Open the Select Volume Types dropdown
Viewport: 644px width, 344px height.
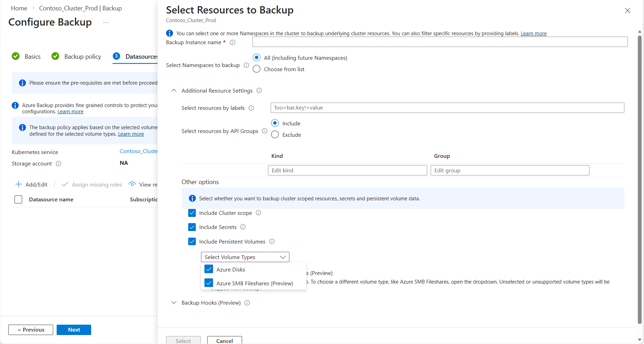[x=245, y=257]
